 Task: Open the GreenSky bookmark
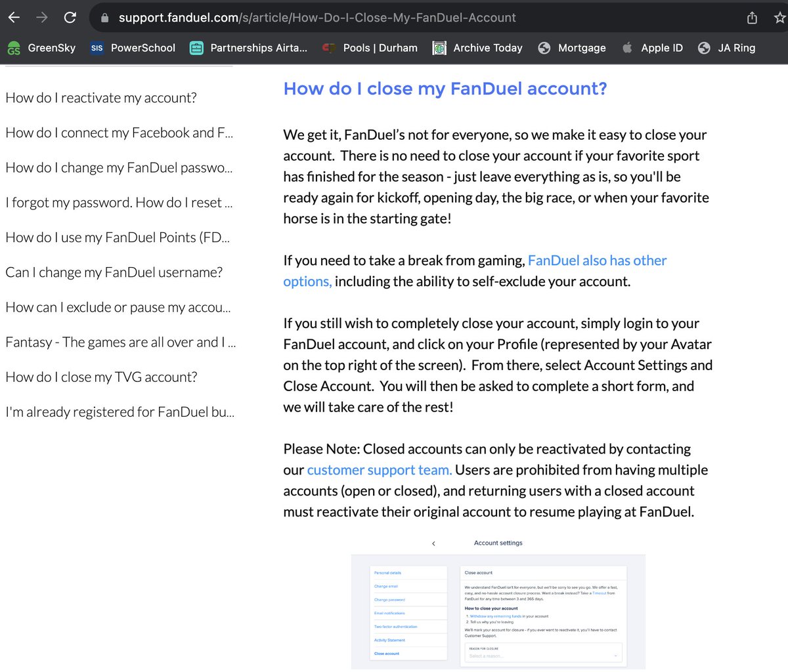click(41, 48)
